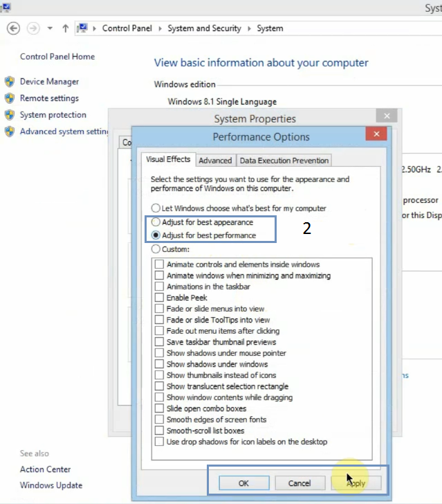Expand chevron before Control Panel breadcrumb
Screen dimensions: 442x504
[x=95, y=28]
